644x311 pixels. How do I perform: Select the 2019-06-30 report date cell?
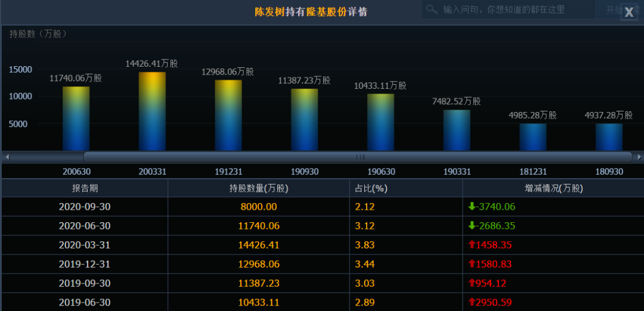pyautogui.click(x=85, y=303)
